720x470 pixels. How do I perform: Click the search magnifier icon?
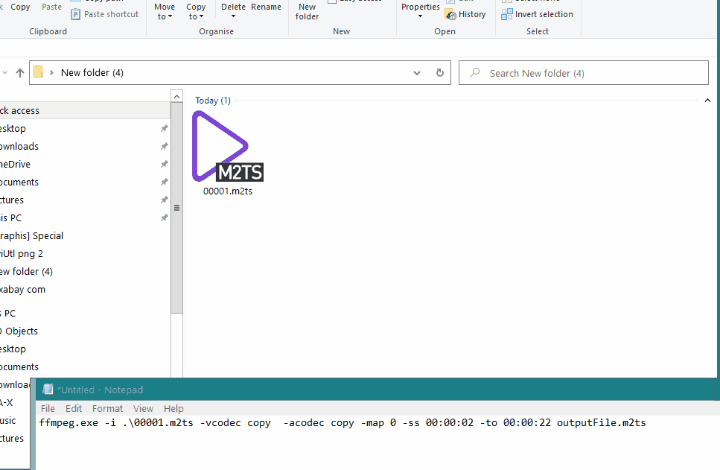click(x=475, y=73)
